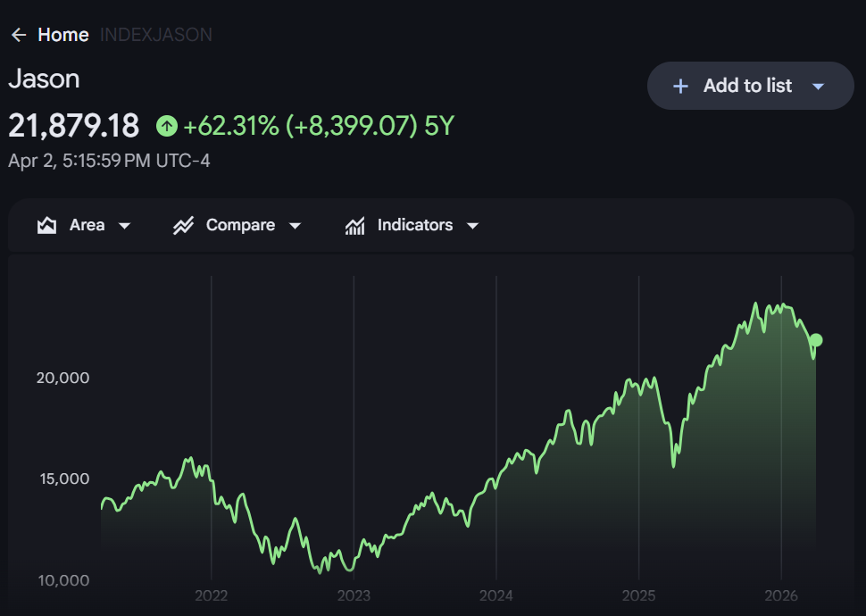
Task: Expand the Add to list dropdown caret
Action: pyautogui.click(x=818, y=87)
